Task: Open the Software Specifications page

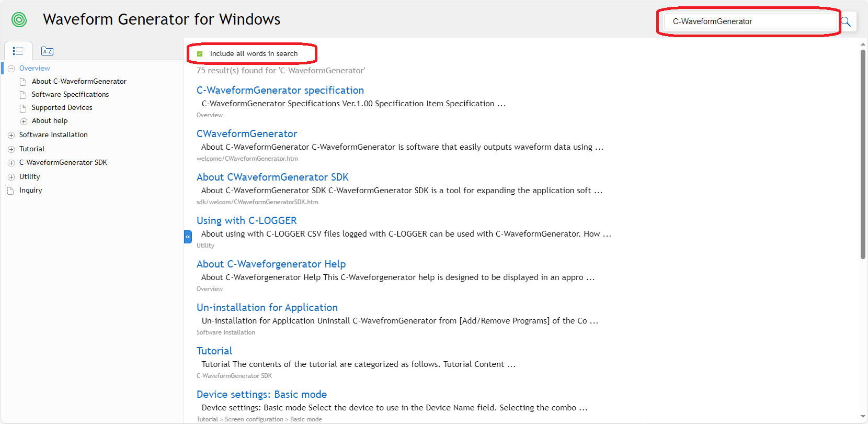Action: 70,94
